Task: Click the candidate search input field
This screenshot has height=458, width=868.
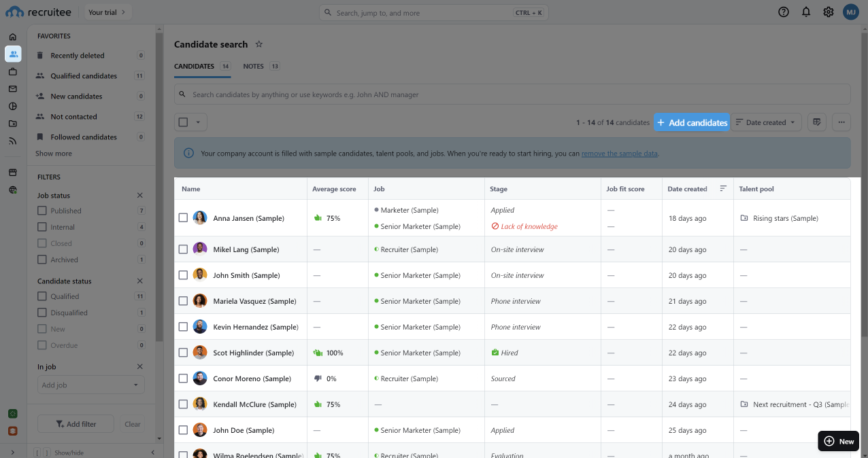Action: point(512,94)
